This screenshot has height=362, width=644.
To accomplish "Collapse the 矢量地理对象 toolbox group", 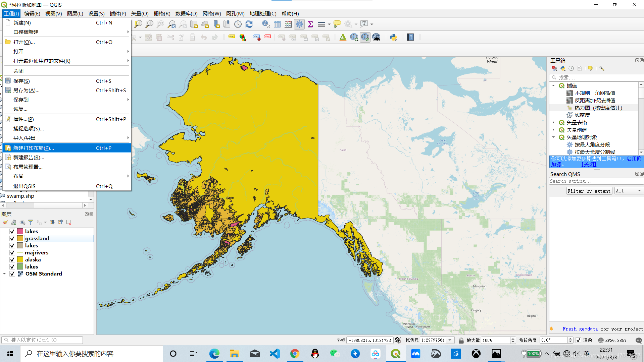I will pyautogui.click(x=553, y=137).
